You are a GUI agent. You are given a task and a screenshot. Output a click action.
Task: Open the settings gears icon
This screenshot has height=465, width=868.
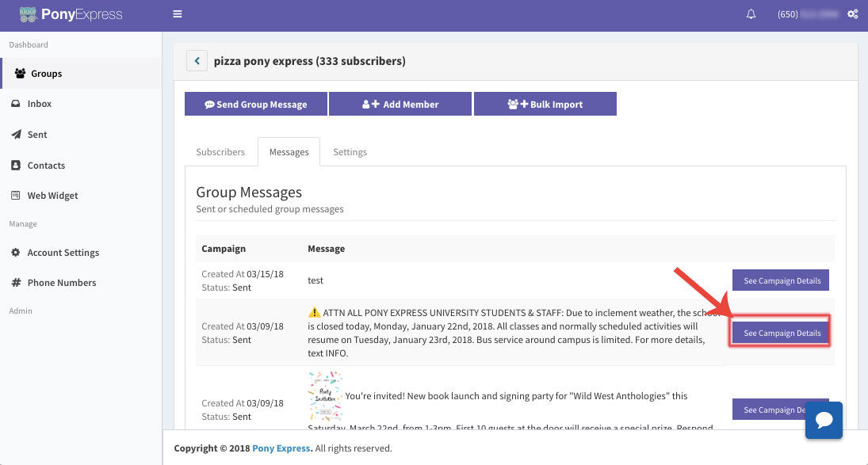(x=852, y=14)
